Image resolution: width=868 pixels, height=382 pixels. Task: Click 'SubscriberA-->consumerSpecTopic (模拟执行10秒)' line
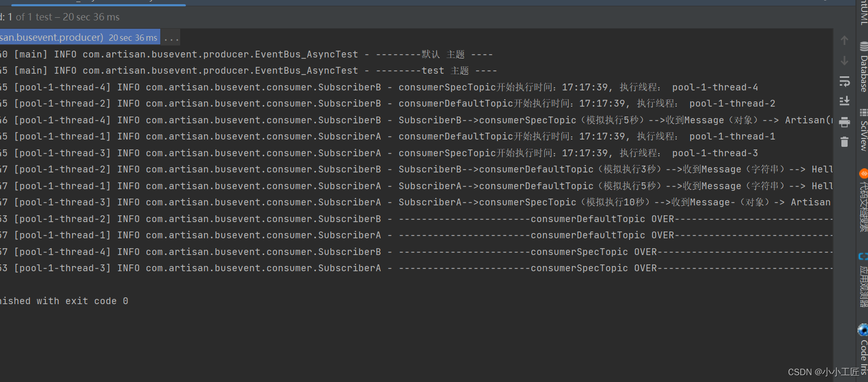[x=416, y=202]
